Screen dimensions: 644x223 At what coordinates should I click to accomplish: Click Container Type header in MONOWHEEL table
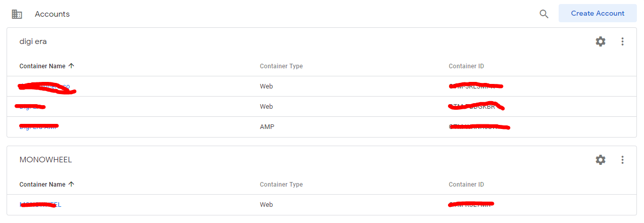pyautogui.click(x=281, y=185)
